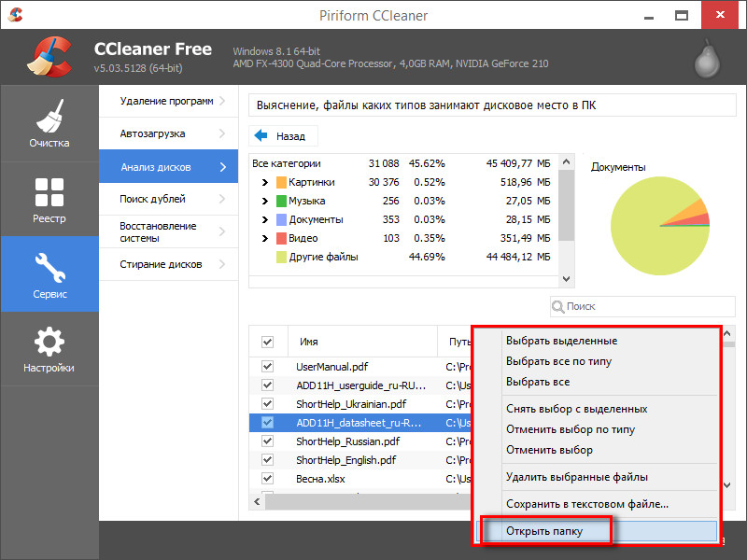Click the blue Документы color swatch

[282, 219]
